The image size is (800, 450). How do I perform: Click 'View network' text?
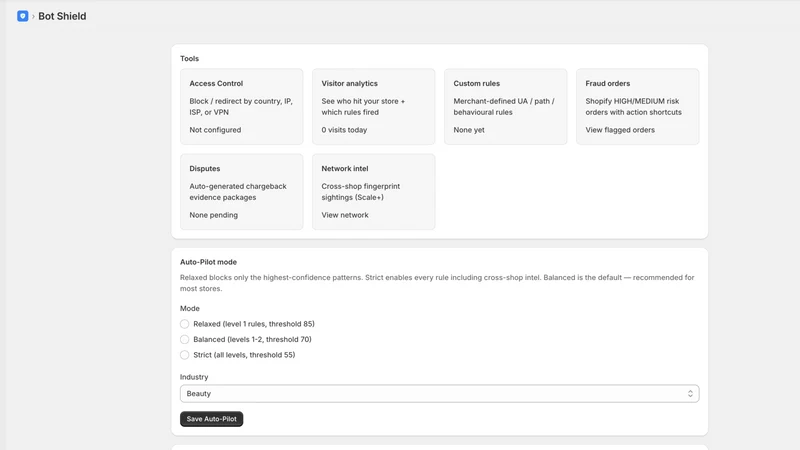(345, 215)
